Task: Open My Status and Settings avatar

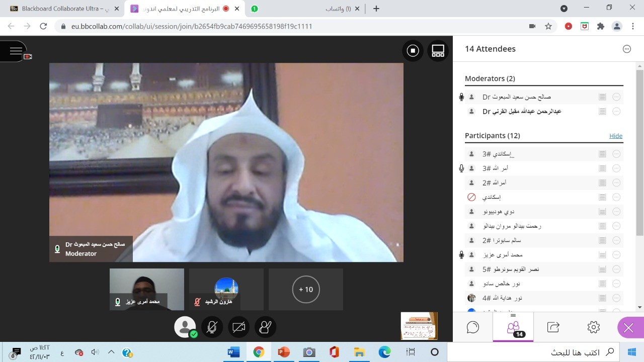Action: click(x=185, y=327)
